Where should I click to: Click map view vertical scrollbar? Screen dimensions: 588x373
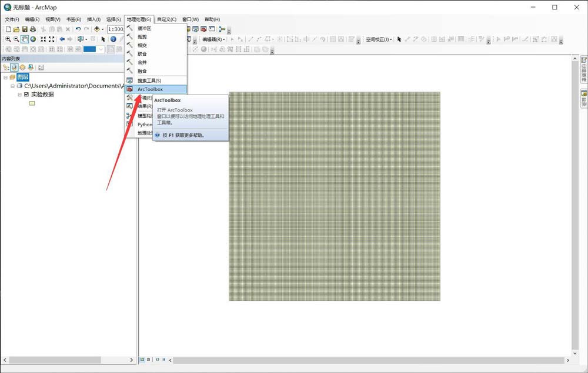(575, 206)
